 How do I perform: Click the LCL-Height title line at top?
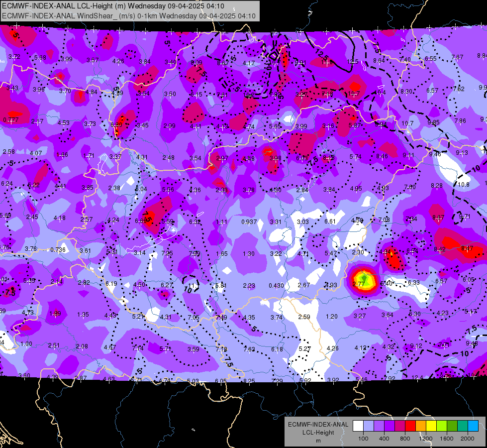pos(114,6)
